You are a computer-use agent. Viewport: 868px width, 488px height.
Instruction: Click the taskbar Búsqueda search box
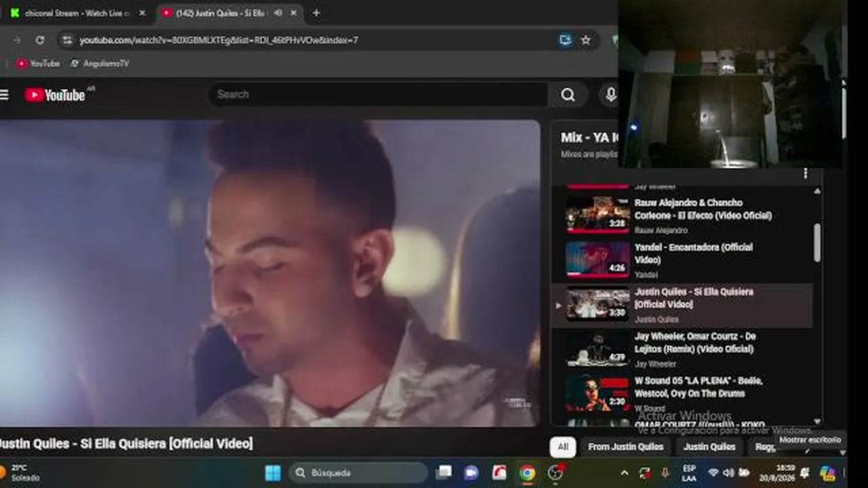tap(358, 472)
